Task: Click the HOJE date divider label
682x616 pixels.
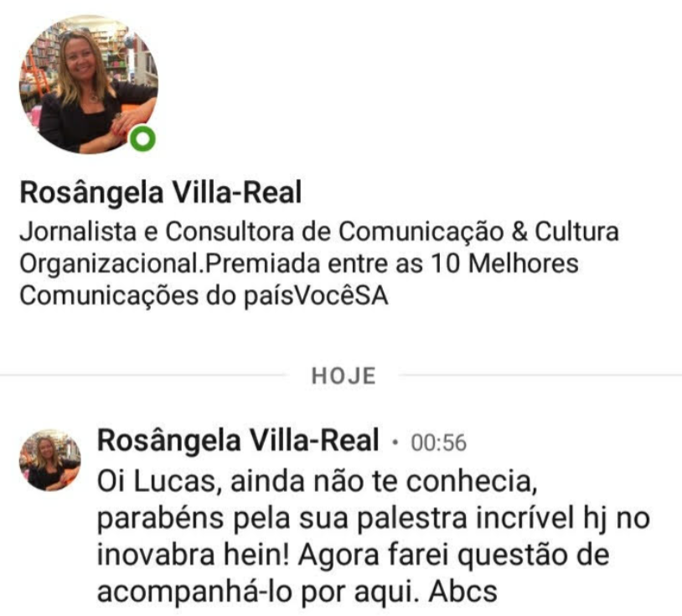Action: pos(344,375)
